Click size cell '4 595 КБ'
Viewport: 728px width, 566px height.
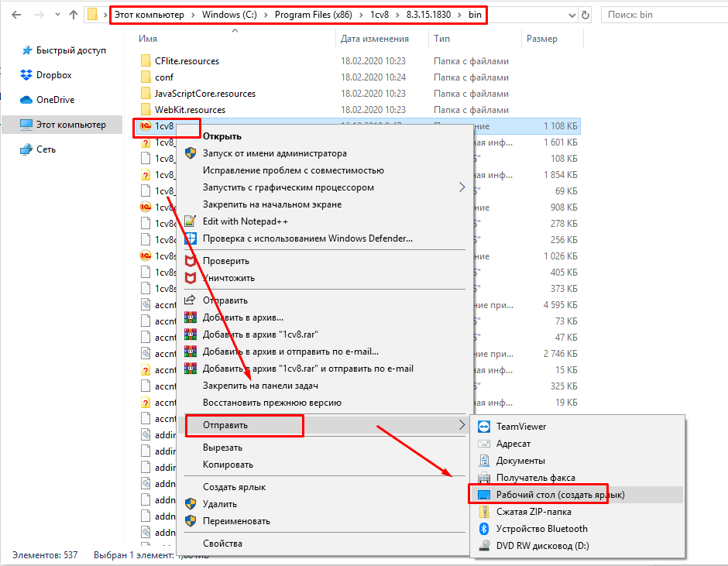coord(561,305)
